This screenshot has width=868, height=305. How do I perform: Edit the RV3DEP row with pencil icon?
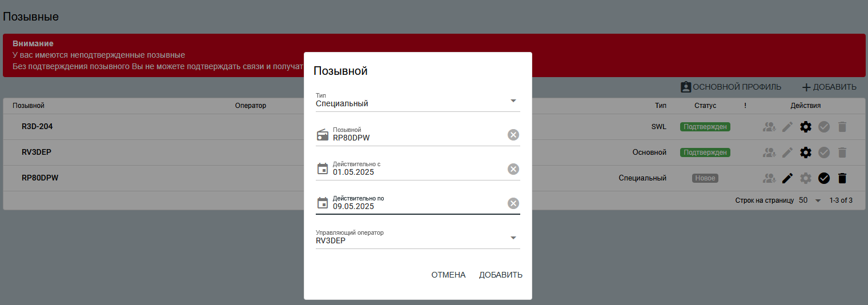pyautogui.click(x=787, y=152)
